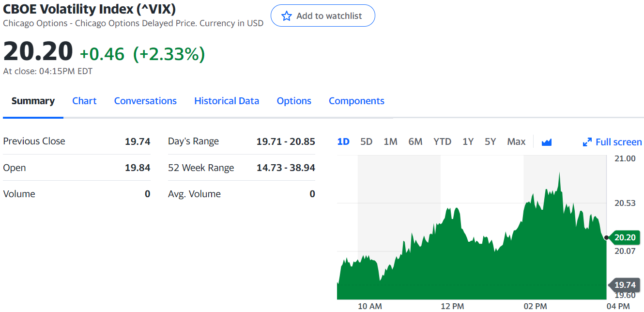Select the 1D chart range
Image resolution: width=644 pixels, height=312 pixels.
pos(343,141)
